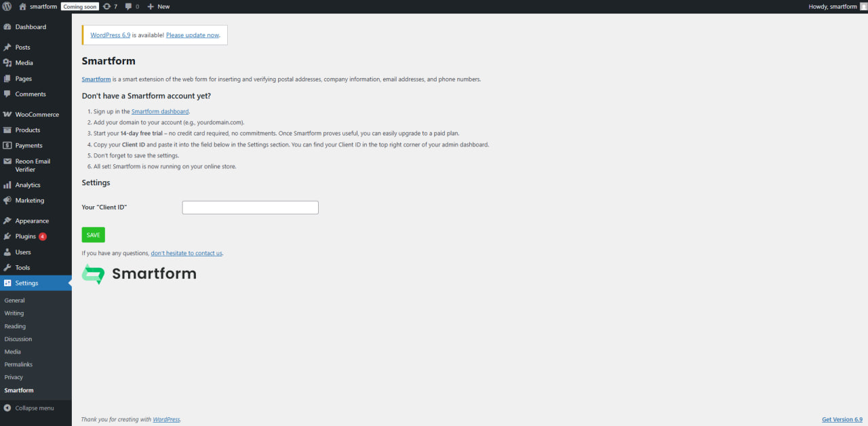Click the comments bubble icon in toolbar
This screenshot has height=426, width=868.
(129, 6)
